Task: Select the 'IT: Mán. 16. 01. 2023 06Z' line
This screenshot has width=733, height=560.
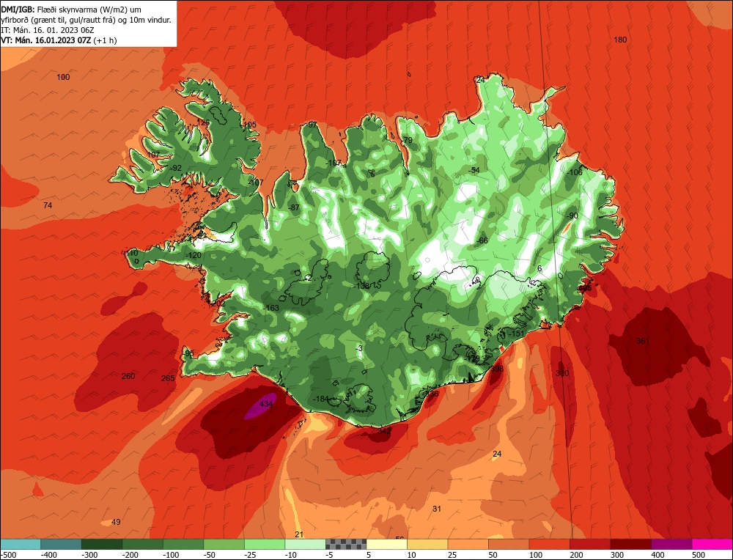Action: 48,30
